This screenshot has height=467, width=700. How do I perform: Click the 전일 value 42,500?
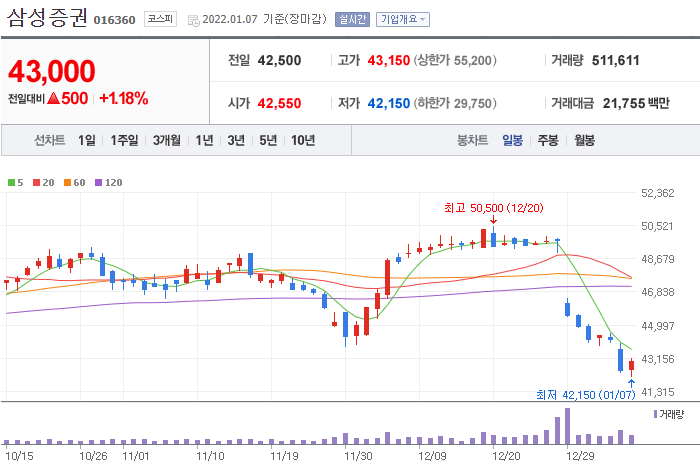pos(279,60)
